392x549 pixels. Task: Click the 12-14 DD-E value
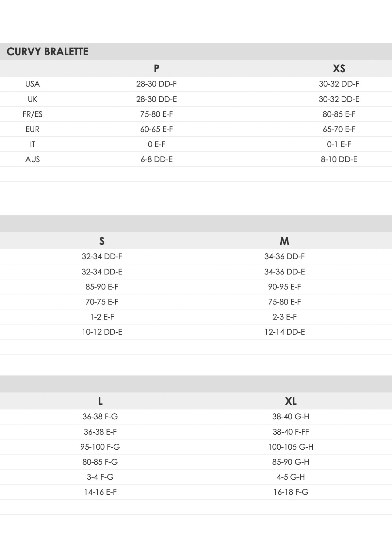click(285, 332)
